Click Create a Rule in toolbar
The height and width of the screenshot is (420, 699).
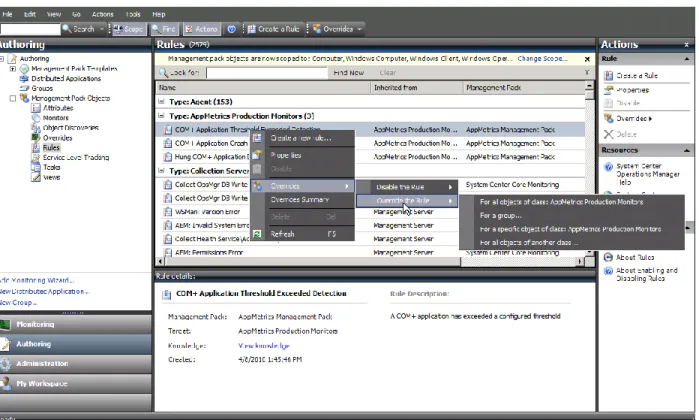pos(273,29)
